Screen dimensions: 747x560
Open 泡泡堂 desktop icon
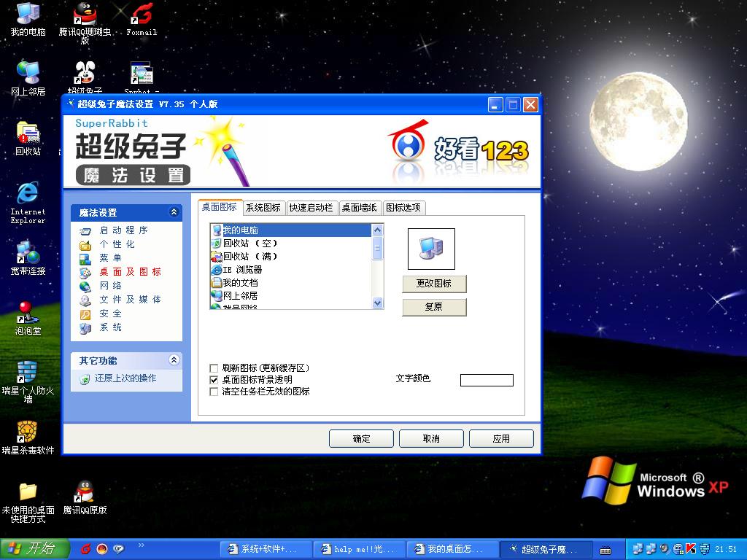pyautogui.click(x=28, y=318)
